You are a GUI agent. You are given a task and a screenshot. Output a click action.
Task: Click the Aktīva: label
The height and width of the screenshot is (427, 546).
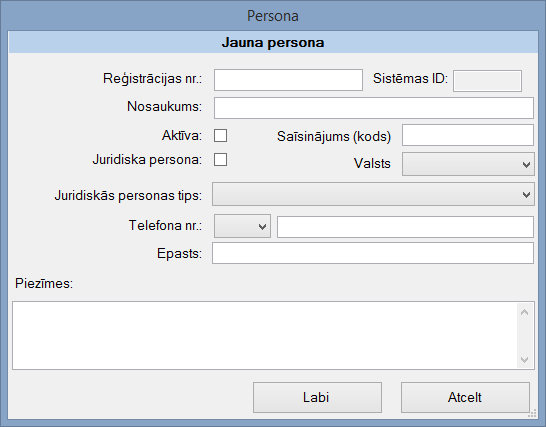(182, 135)
